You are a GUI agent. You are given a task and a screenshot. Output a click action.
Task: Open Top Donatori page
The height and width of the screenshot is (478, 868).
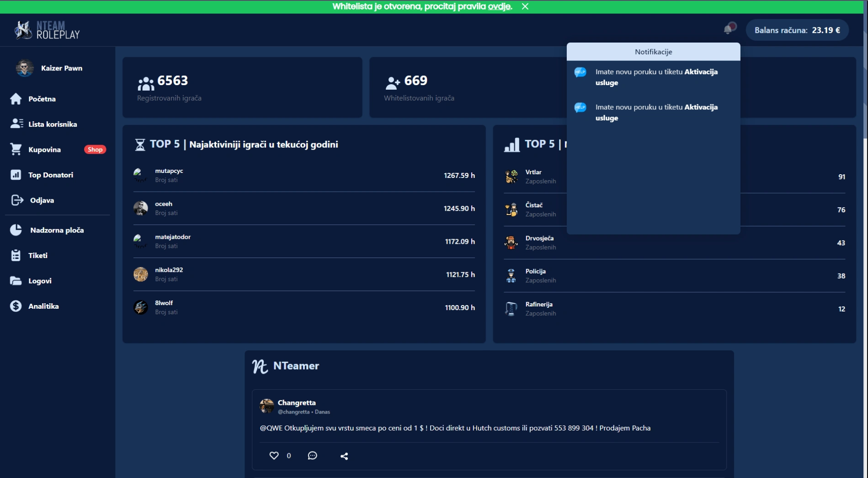pos(51,175)
